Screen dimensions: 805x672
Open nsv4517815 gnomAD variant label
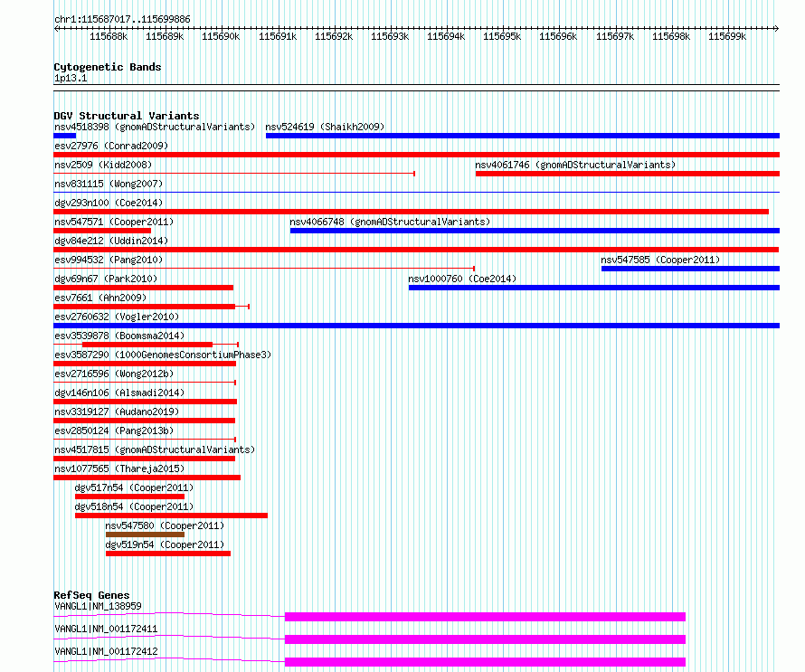[155, 450]
